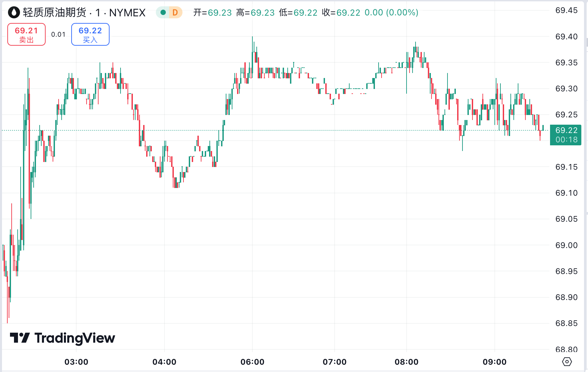Click the 69.40 price scale label
This screenshot has height=372, width=588.
[566, 37]
